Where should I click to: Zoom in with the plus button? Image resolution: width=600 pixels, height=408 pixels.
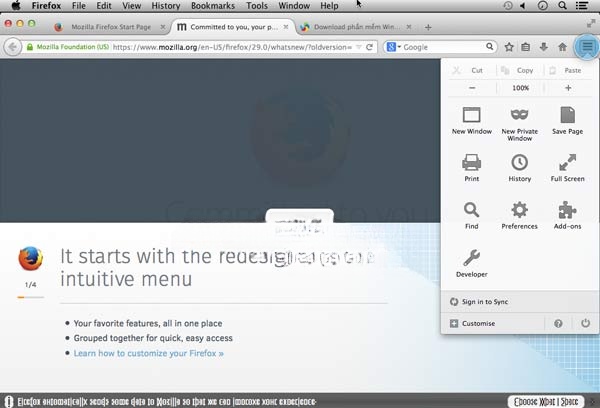point(568,88)
